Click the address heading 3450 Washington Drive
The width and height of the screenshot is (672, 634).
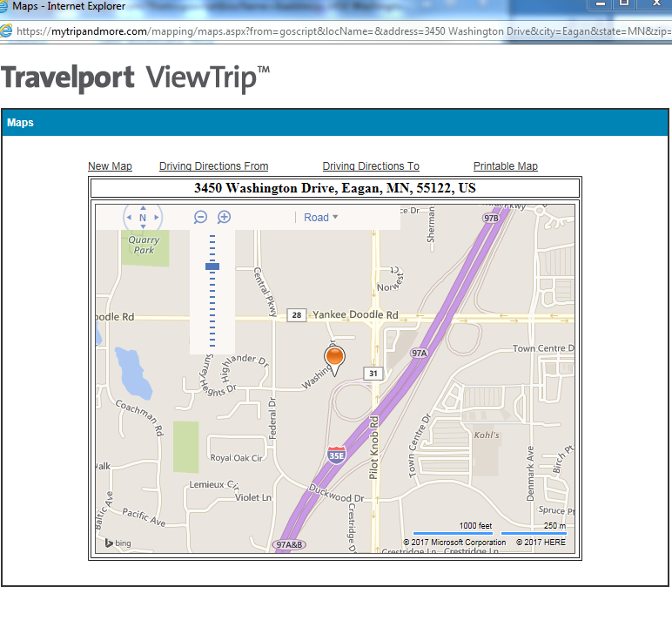pyautogui.click(x=335, y=188)
